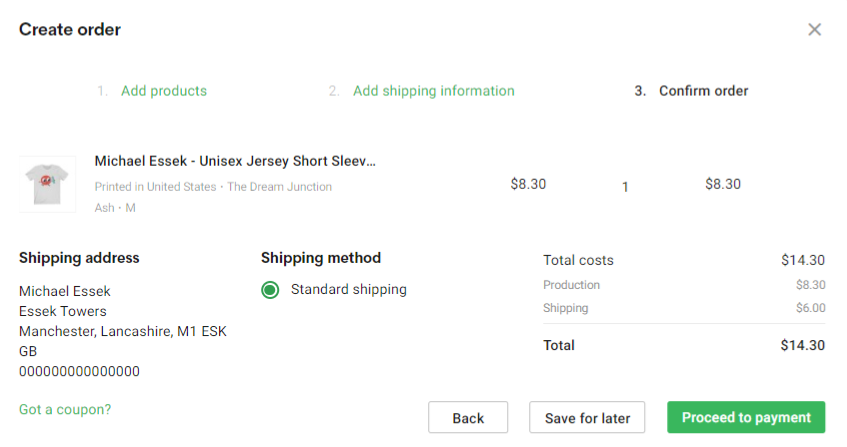
Task: Click the Michael Essek product title
Action: click(x=235, y=161)
